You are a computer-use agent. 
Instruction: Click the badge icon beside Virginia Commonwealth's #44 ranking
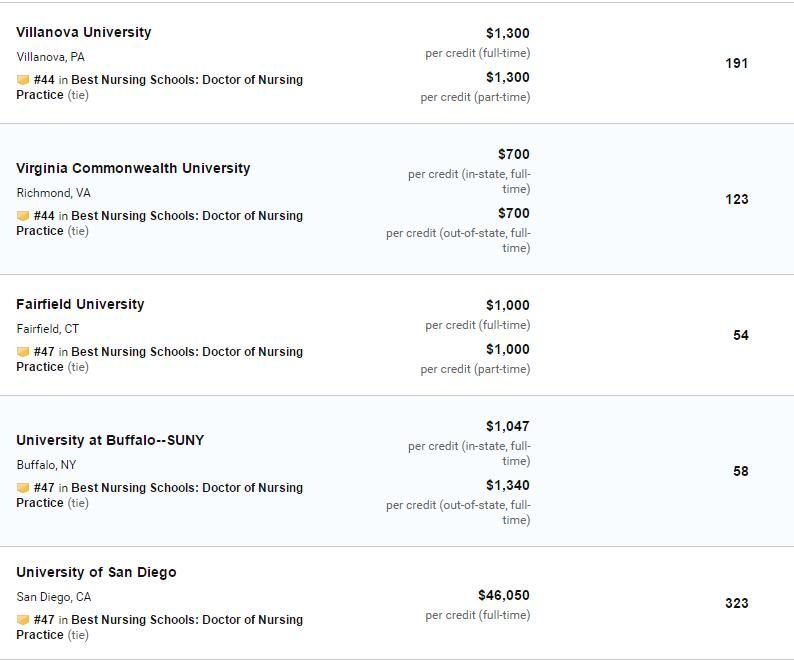[x=23, y=216]
